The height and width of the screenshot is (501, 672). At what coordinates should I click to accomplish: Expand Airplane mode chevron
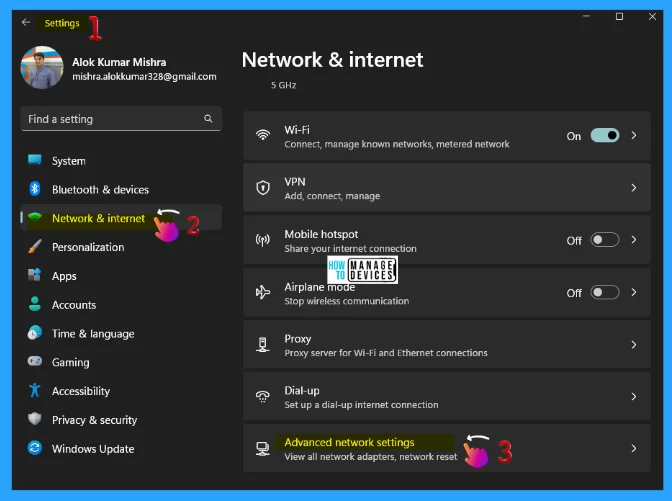(x=634, y=292)
